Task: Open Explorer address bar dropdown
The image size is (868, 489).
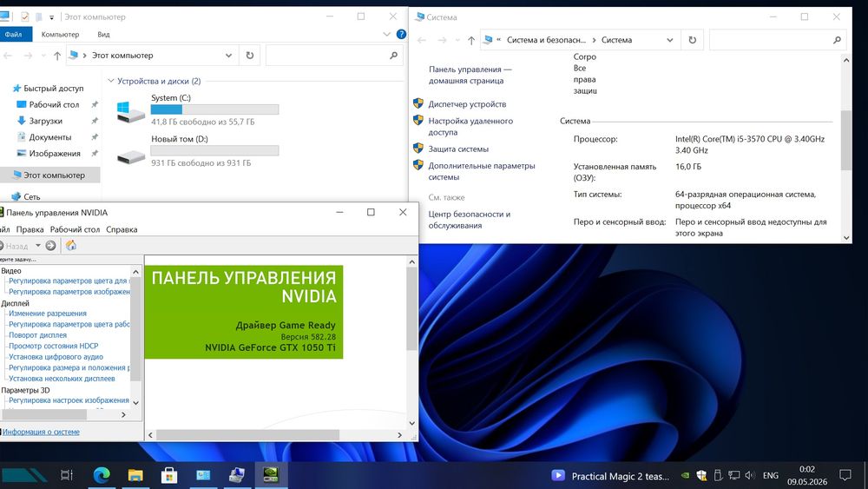Action: pos(228,56)
